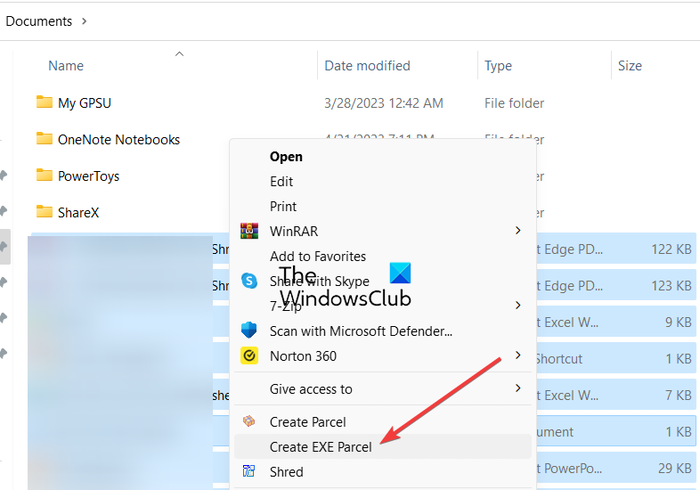
Task: Sort by the Name column header
Action: click(66, 66)
